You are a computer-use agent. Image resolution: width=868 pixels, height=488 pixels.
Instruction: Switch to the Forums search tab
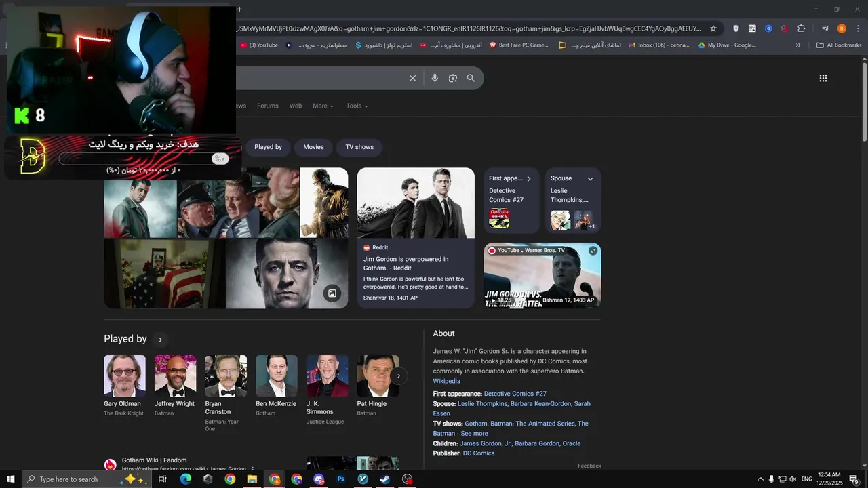pyautogui.click(x=267, y=106)
